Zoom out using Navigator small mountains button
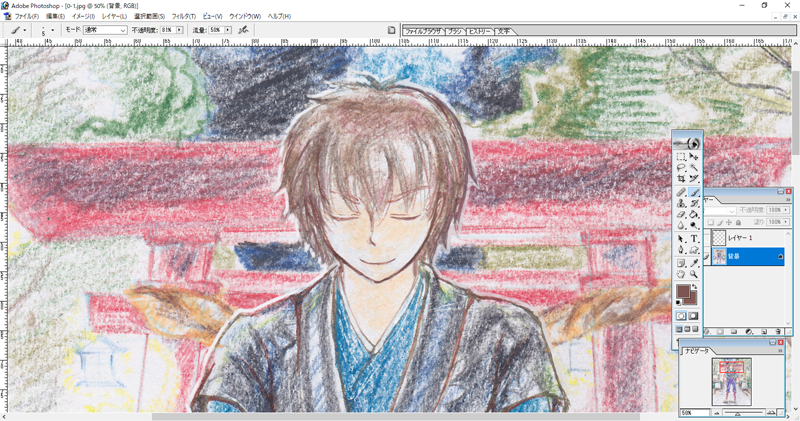800x421 pixels. click(717, 412)
